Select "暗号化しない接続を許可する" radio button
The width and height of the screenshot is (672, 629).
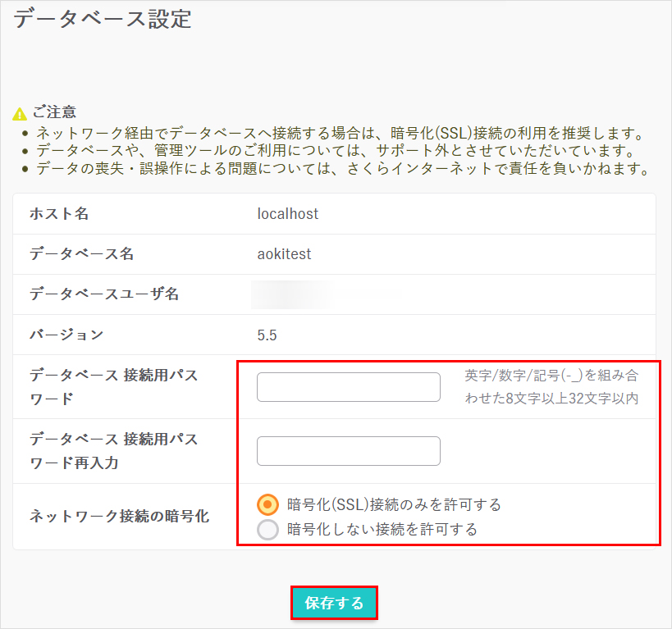coord(268,530)
